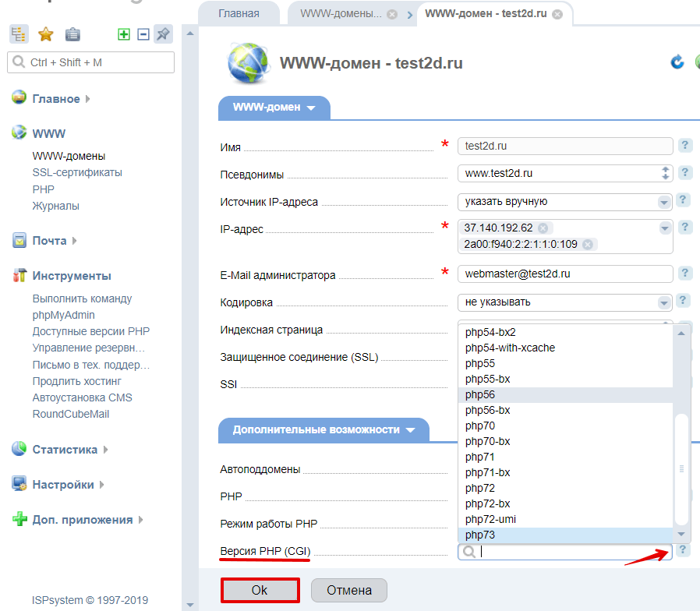Open Доступные версии PHP
This screenshot has height=611, width=700.
click(x=91, y=331)
